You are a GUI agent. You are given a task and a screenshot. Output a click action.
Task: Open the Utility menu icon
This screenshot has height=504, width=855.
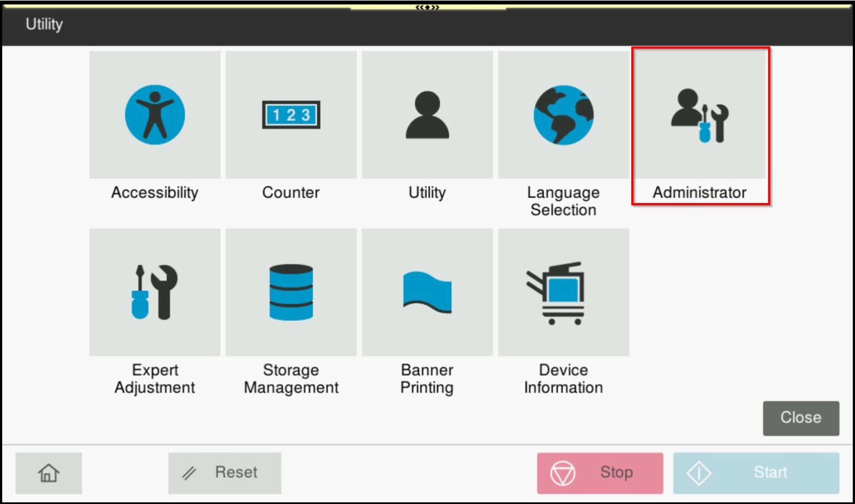tap(427, 114)
